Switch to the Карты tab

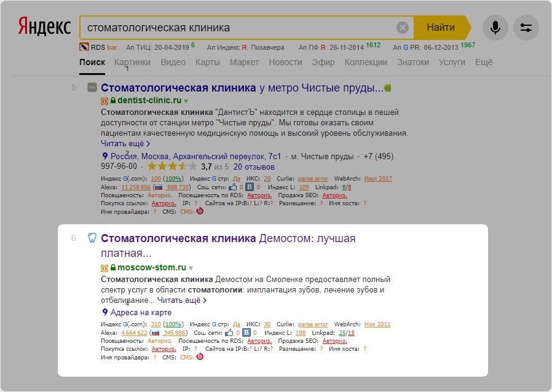point(208,62)
